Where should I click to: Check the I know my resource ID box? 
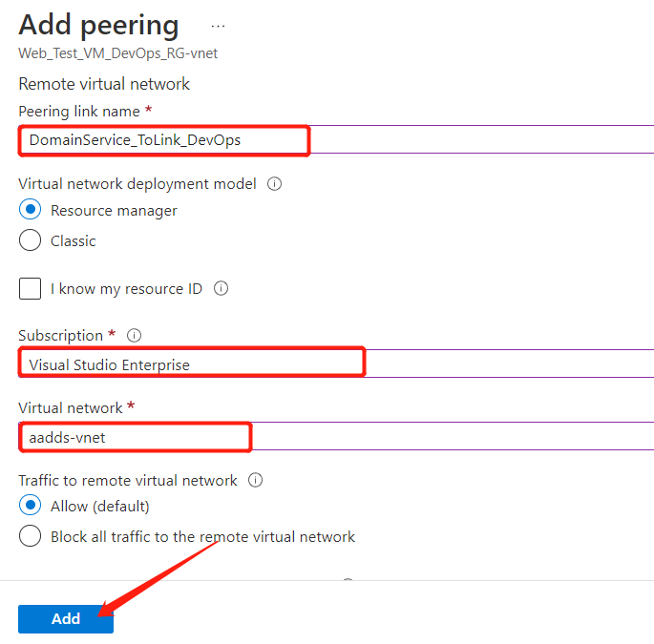(x=30, y=288)
